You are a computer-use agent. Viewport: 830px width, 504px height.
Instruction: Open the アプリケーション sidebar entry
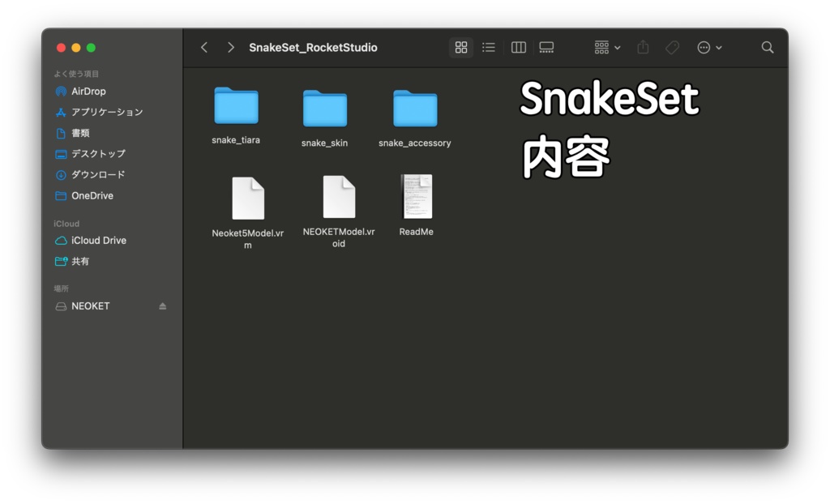coord(103,112)
